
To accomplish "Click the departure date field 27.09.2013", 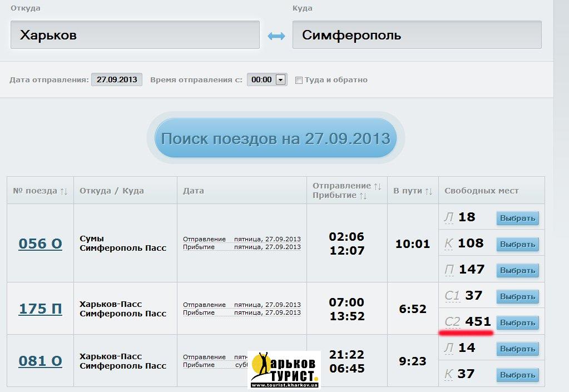I will tap(117, 80).
